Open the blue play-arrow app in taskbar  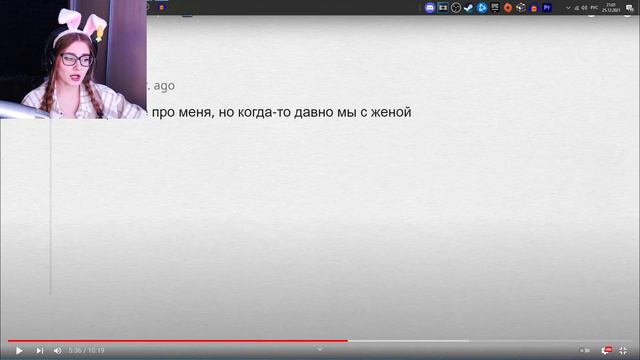482,7
